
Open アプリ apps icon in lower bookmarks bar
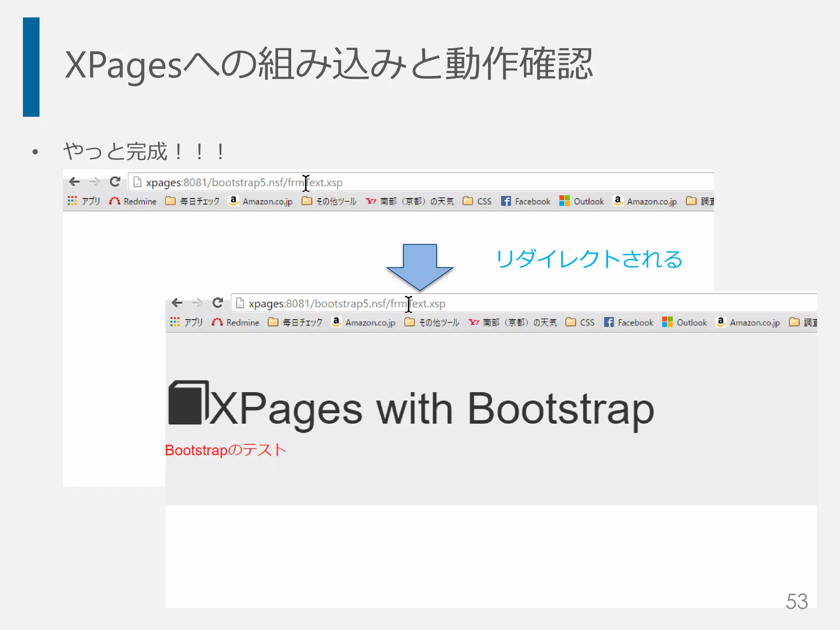(187, 322)
